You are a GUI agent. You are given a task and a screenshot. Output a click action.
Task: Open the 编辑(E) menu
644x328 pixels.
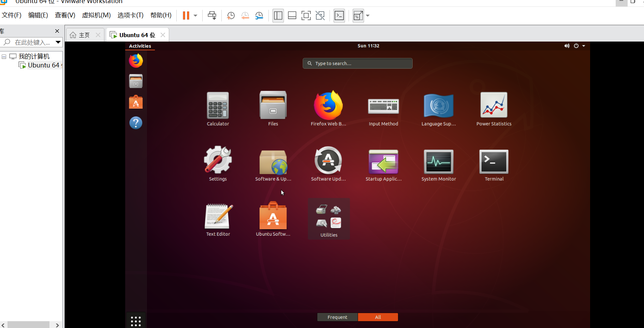(x=38, y=15)
